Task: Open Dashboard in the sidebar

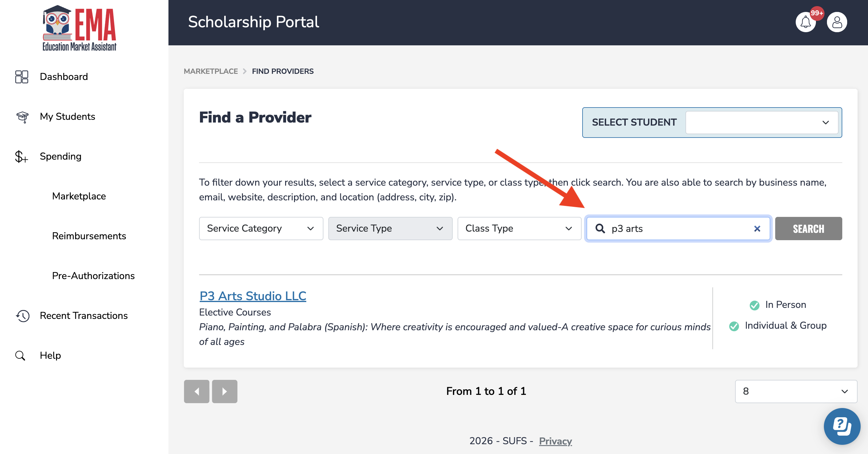Action: (x=64, y=77)
